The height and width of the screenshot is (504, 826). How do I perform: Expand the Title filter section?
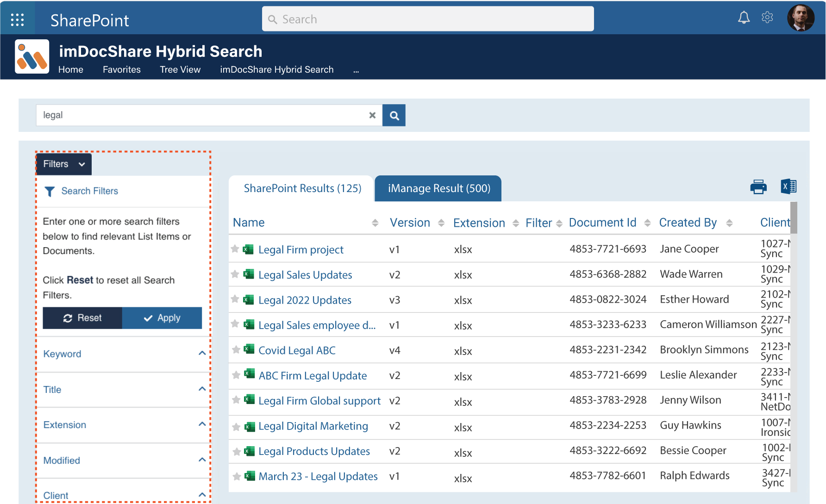(x=202, y=389)
